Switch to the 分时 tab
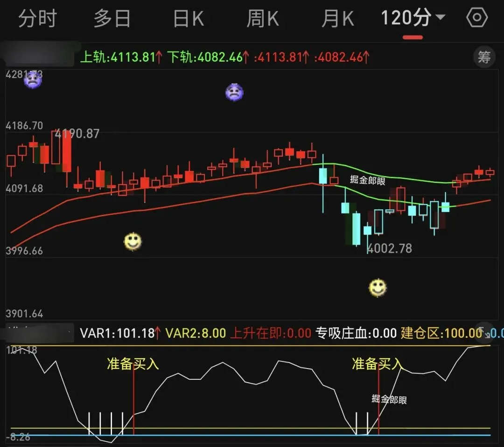504x447 pixels. 38,18
